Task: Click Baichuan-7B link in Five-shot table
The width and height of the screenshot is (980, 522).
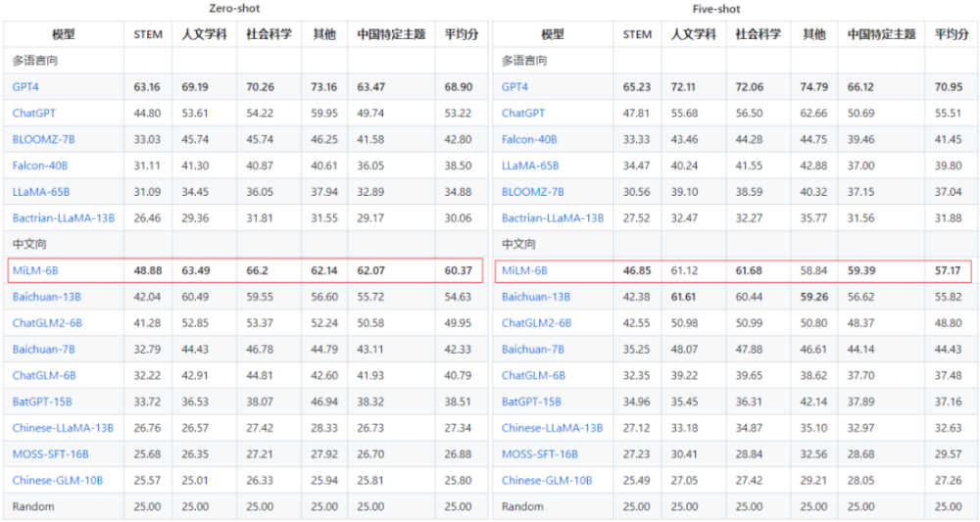Action: point(533,349)
